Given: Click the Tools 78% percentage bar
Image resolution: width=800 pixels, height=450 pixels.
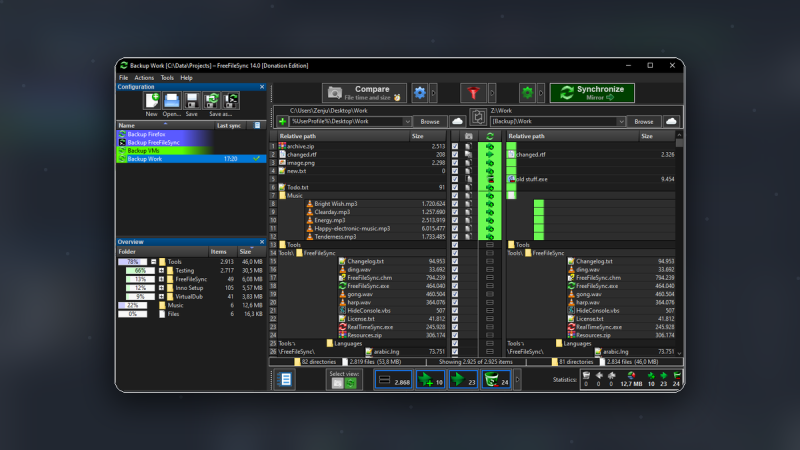Looking at the screenshot, I should (132, 262).
